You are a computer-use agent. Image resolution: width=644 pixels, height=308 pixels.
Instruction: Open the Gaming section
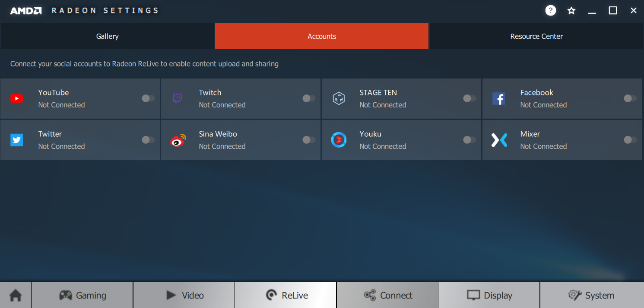point(82,295)
